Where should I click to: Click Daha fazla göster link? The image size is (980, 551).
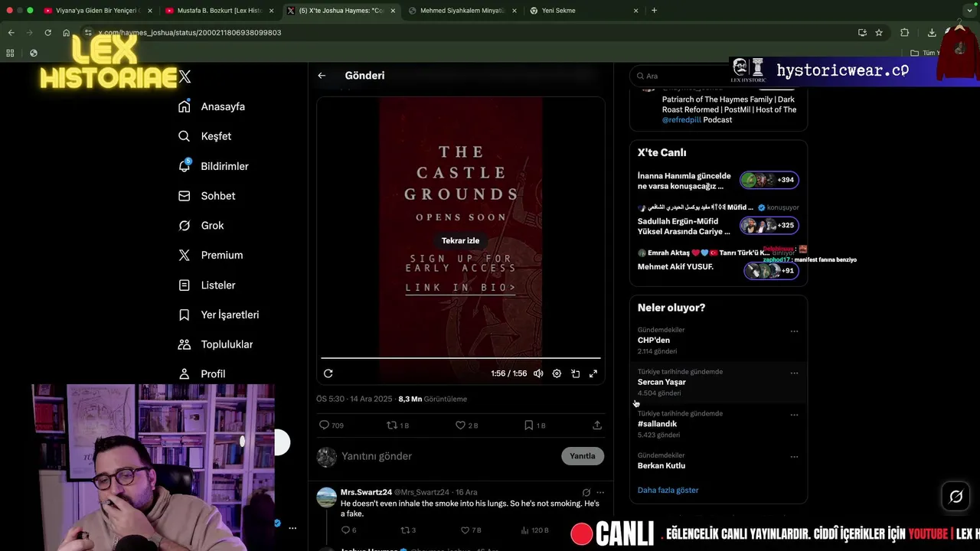click(668, 490)
